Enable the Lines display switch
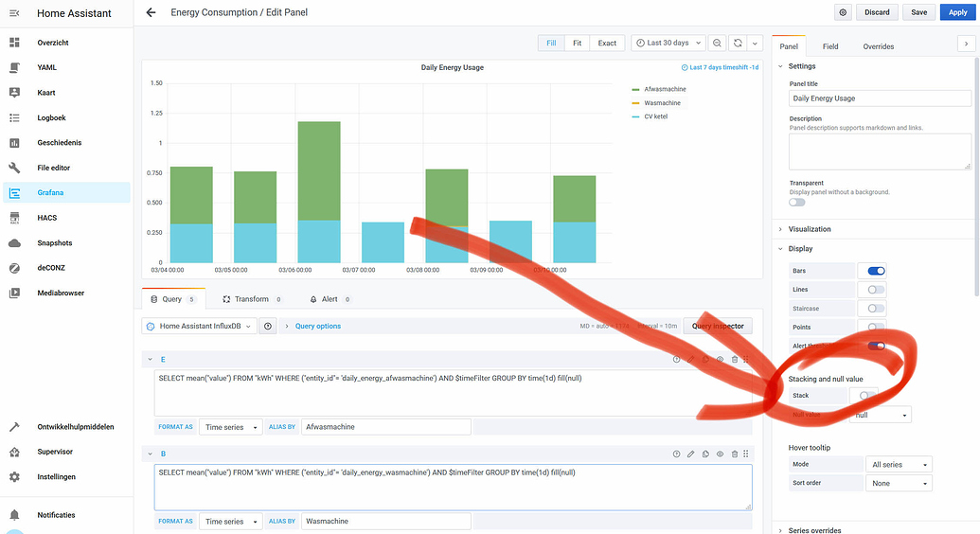The width and height of the screenshot is (980, 534). 876,290
